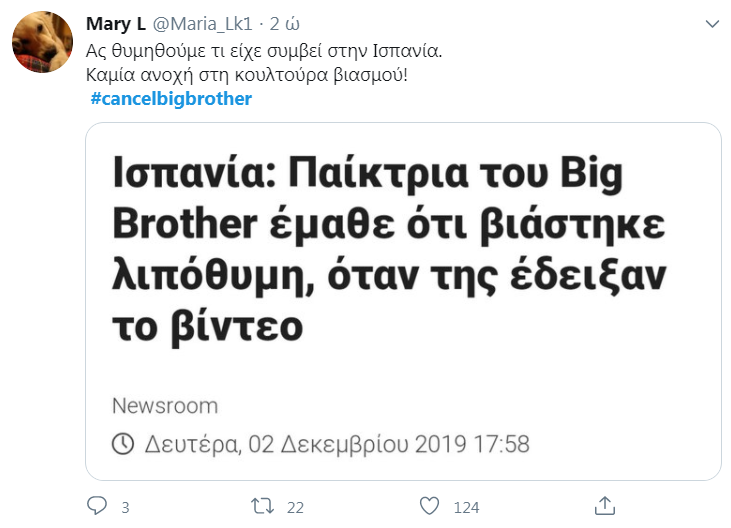The height and width of the screenshot is (528, 731).
Task: Click the display name Mary L
Action: coord(116,23)
